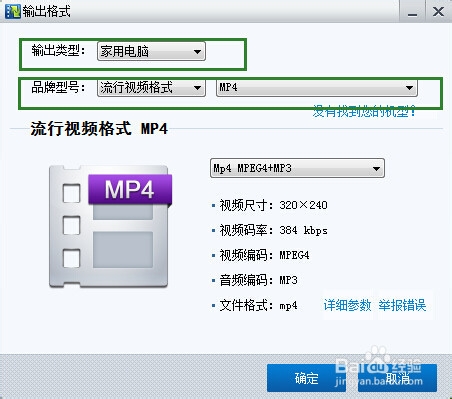The image size is (452, 399).
Task: Click the app icon in title bar
Action: coord(13,11)
